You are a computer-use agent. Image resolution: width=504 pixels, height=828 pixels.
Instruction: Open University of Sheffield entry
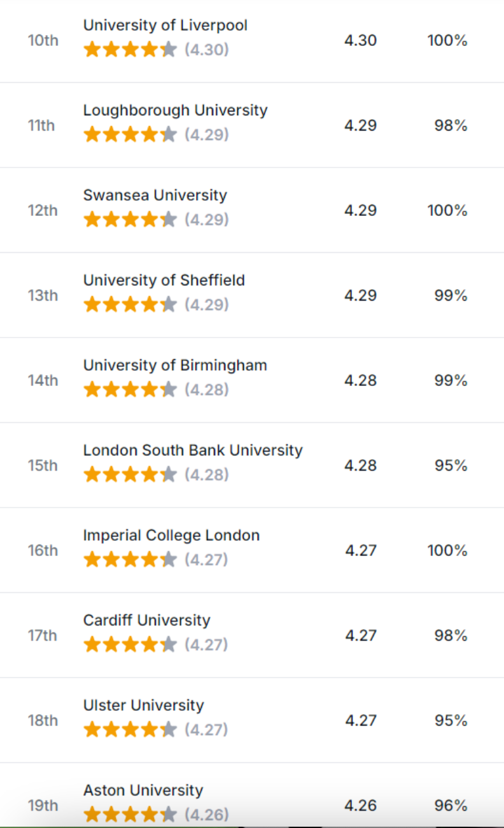(164, 280)
